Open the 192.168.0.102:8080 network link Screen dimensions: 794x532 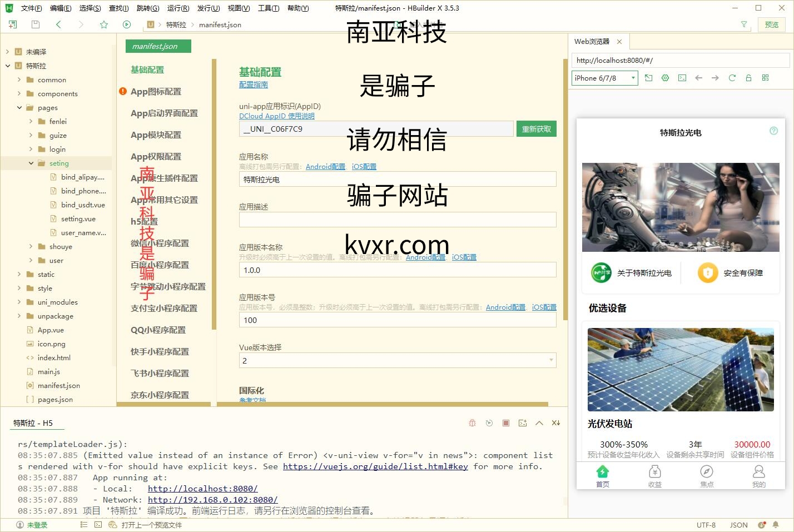click(212, 500)
